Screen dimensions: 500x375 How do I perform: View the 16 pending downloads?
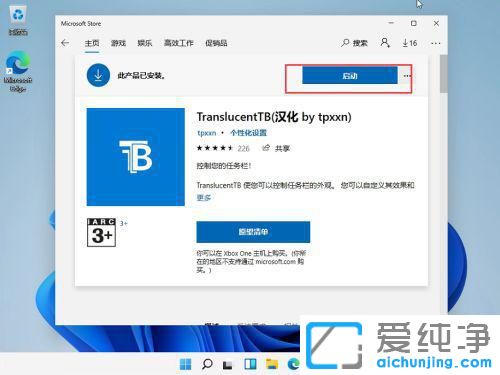coord(410,43)
